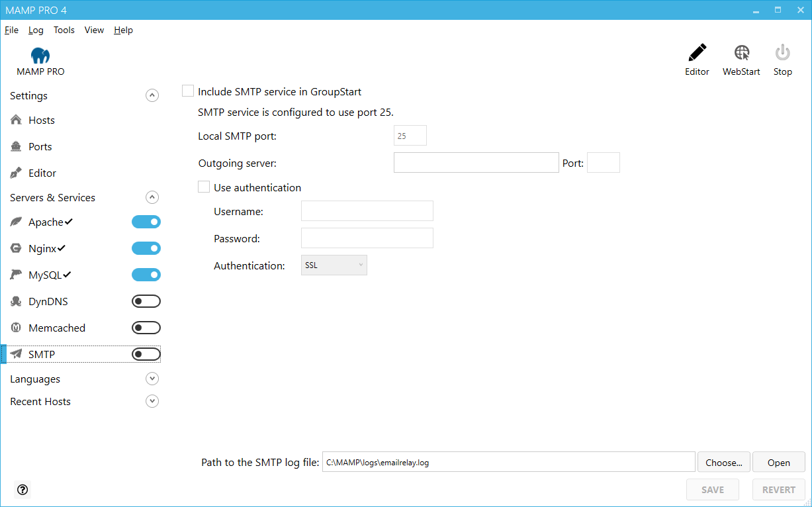Select Nginx in the sidebar
This screenshot has height=507, width=812.
click(x=42, y=248)
